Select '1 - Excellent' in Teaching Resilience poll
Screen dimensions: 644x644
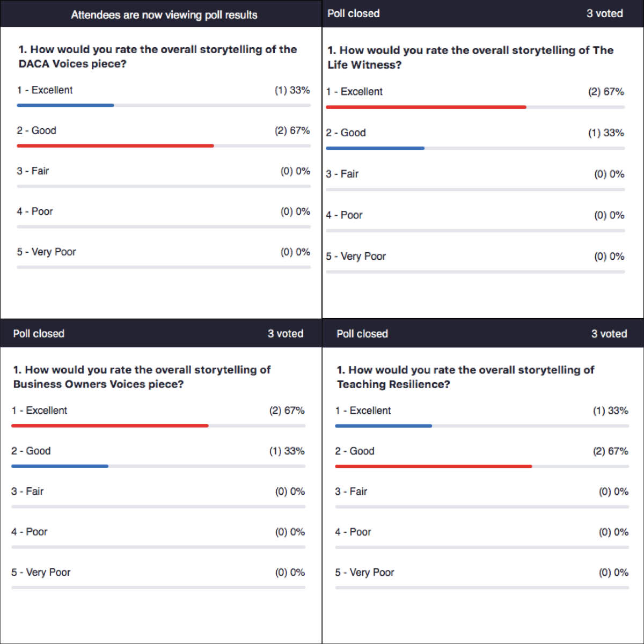[x=363, y=411]
